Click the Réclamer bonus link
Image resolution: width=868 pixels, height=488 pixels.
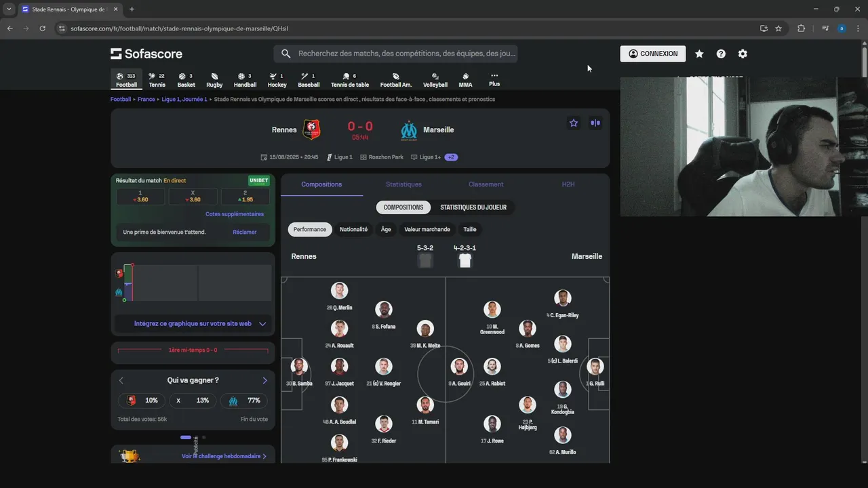click(x=245, y=232)
